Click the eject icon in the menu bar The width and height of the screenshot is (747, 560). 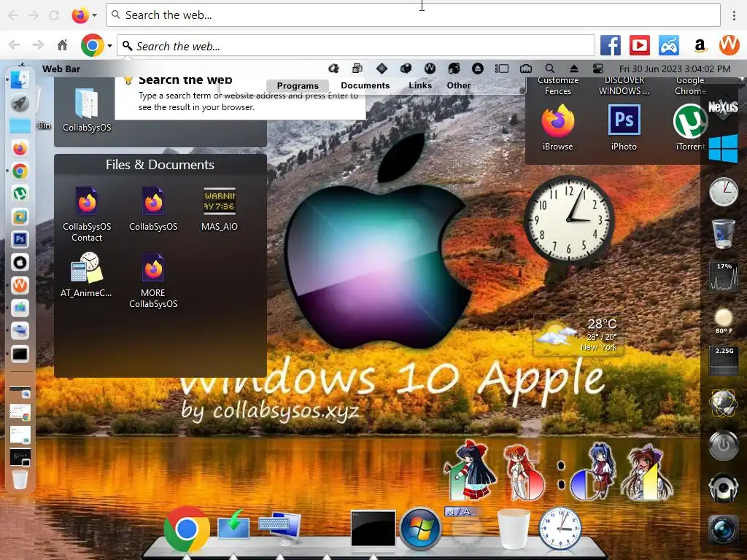click(x=573, y=69)
